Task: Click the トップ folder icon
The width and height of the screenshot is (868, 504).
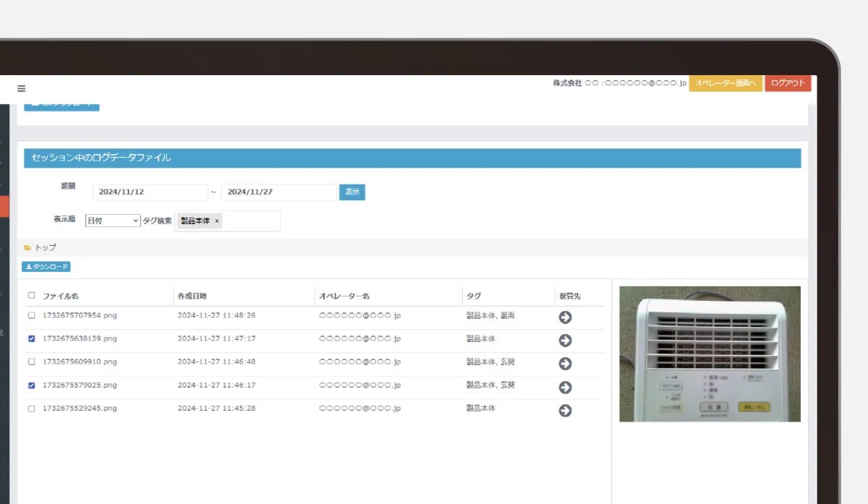Action: click(x=27, y=247)
